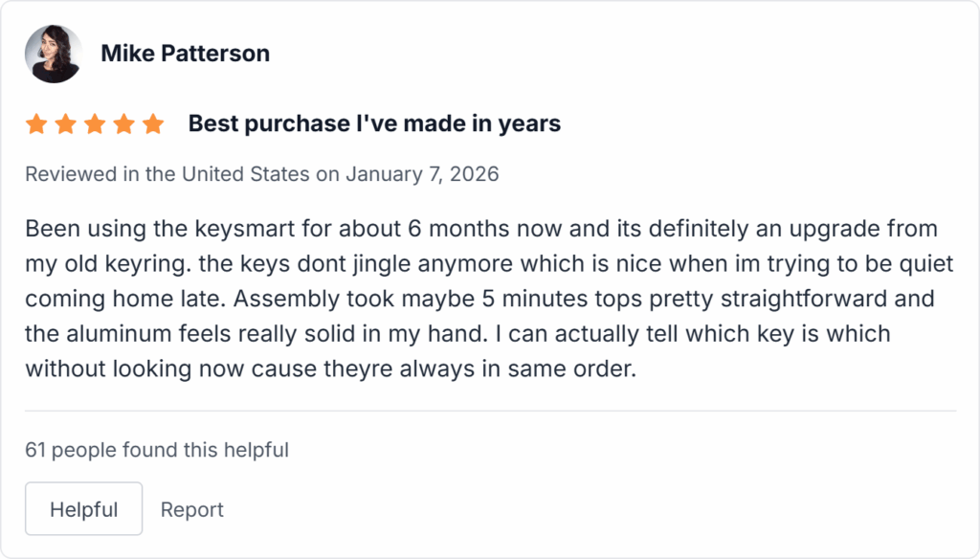The image size is (980, 559).
Task: Click the '61 people found this helpful' text
Action: 157,449
